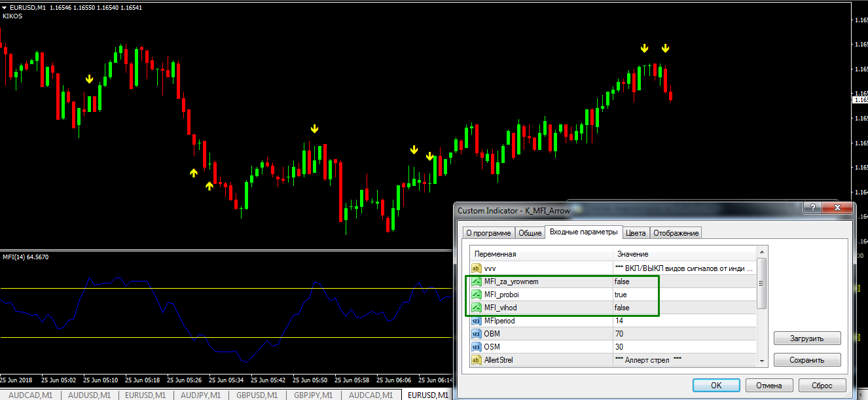This screenshot has height=400, width=868.
Task: Switch to the Цвета tab
Action: (x=635, y=233)
